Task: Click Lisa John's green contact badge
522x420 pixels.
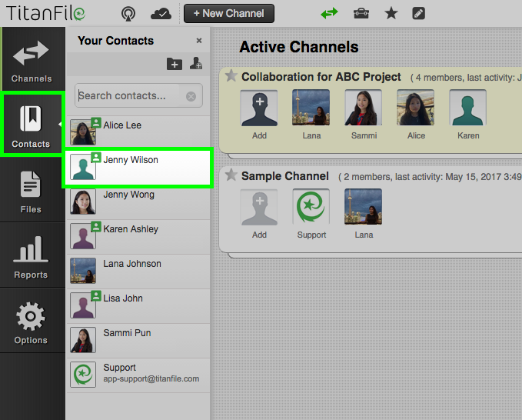Action: (96, 295)
